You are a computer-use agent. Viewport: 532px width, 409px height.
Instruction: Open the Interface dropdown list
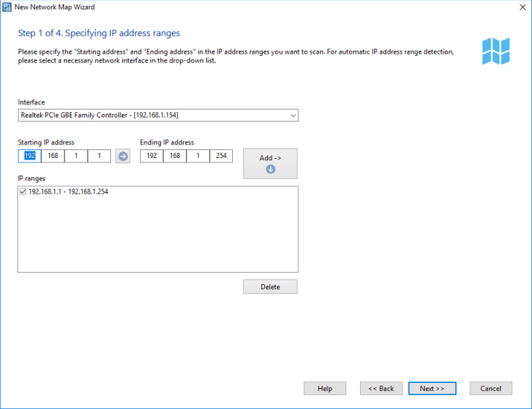[158, 115]
